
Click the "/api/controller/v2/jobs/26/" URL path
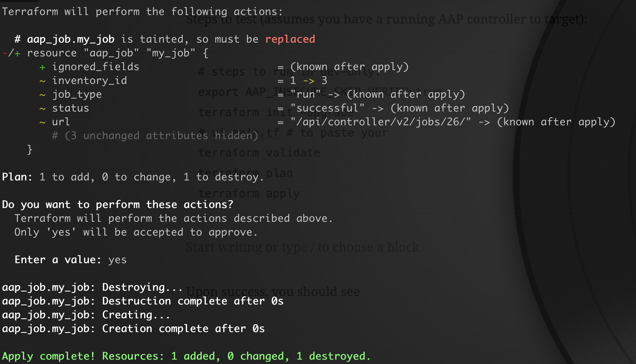coord(380,122)
